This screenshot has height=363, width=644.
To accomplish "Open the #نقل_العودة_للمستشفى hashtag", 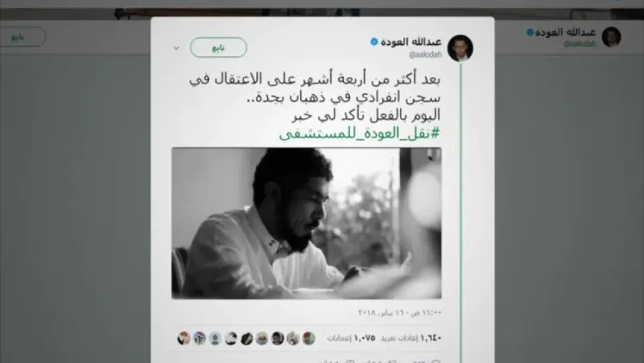I will point(359,133).
